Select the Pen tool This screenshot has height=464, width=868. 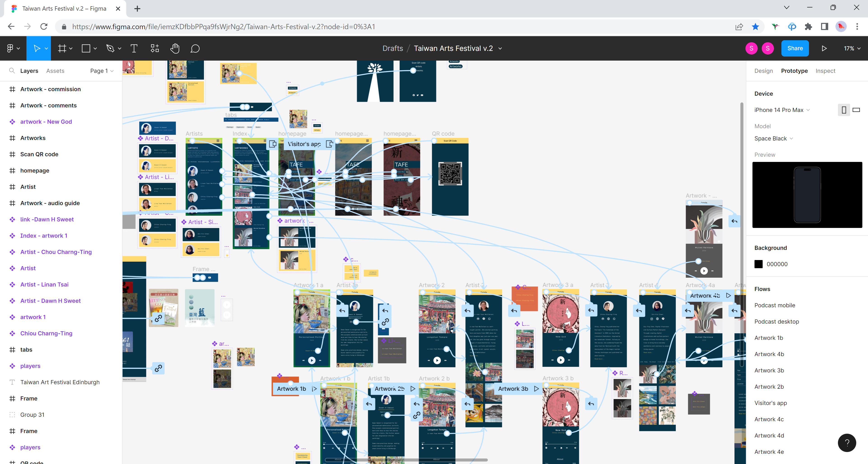coord(110,49)
